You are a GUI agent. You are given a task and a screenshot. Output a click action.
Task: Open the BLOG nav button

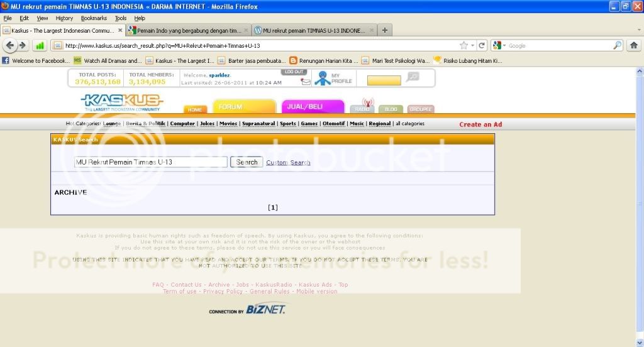click(391, 109)
